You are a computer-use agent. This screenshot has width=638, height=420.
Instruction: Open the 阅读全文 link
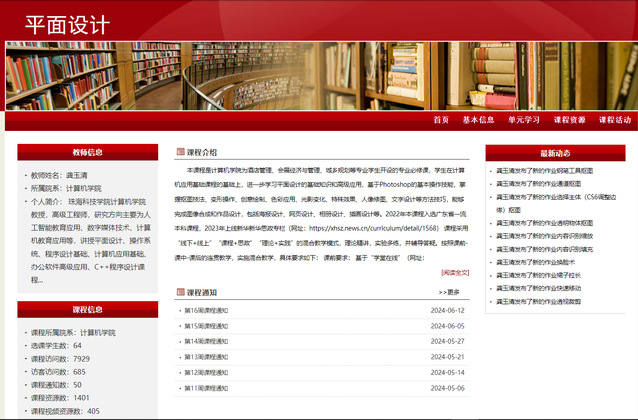point(455,272)
